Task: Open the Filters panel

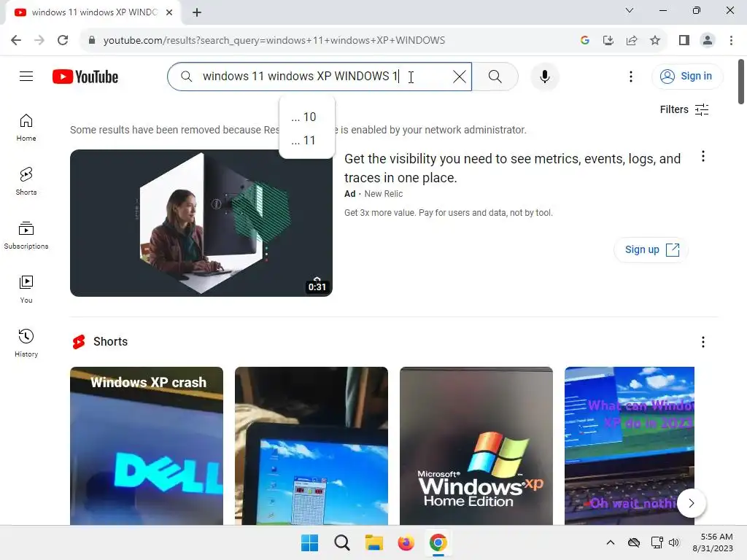Action: click(x=684, y=109)
